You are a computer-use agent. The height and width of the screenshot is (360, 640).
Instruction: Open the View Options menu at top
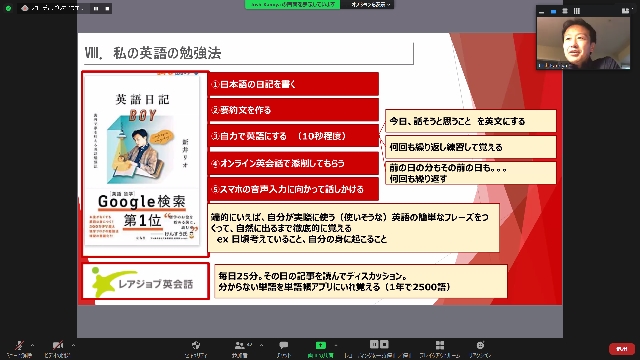coord(370,4)
